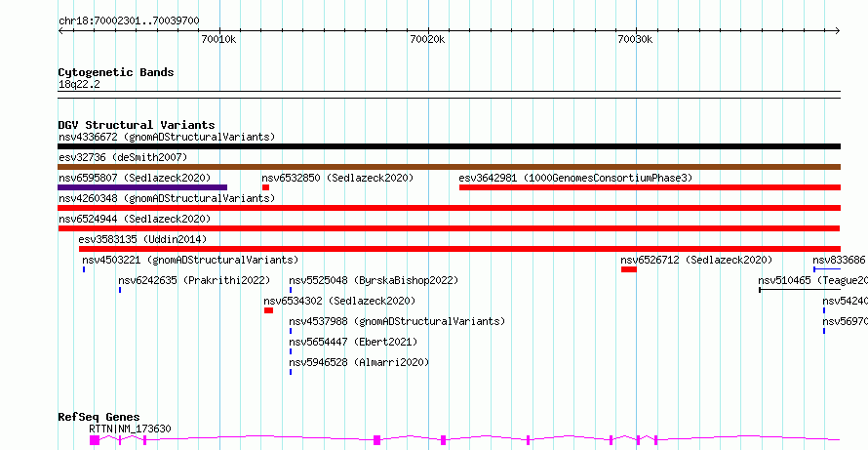The height and width of the screenshot is (450, 868).
Task: Select the brown esv32736 variant bar
Action: point(449,167)
